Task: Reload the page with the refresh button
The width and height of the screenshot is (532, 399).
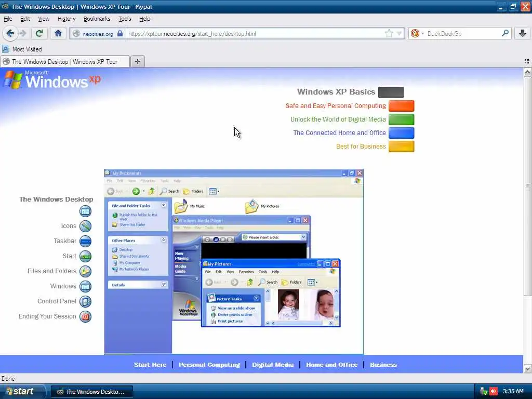Action: 39,33
